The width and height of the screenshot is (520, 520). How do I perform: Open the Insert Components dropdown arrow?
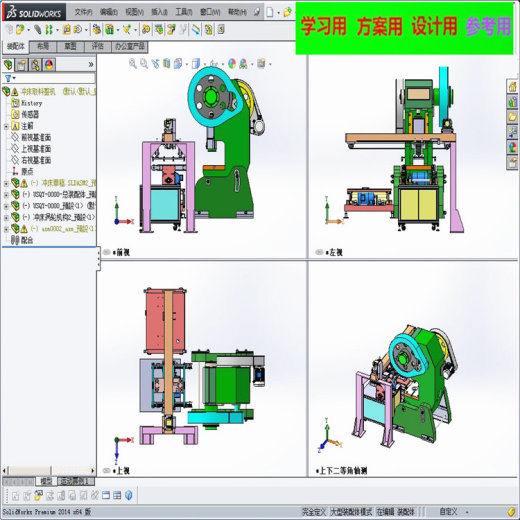[x=28, y=30]
